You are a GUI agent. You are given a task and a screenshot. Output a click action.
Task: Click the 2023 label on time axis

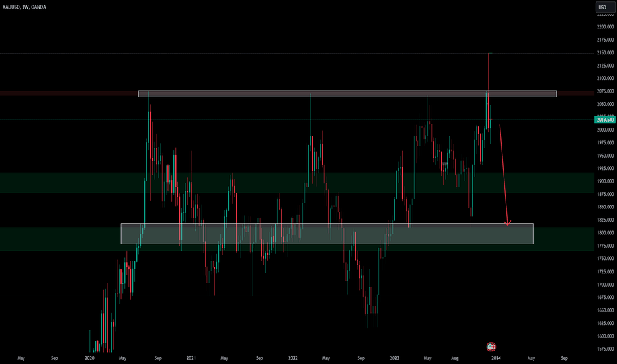(395, 358)
